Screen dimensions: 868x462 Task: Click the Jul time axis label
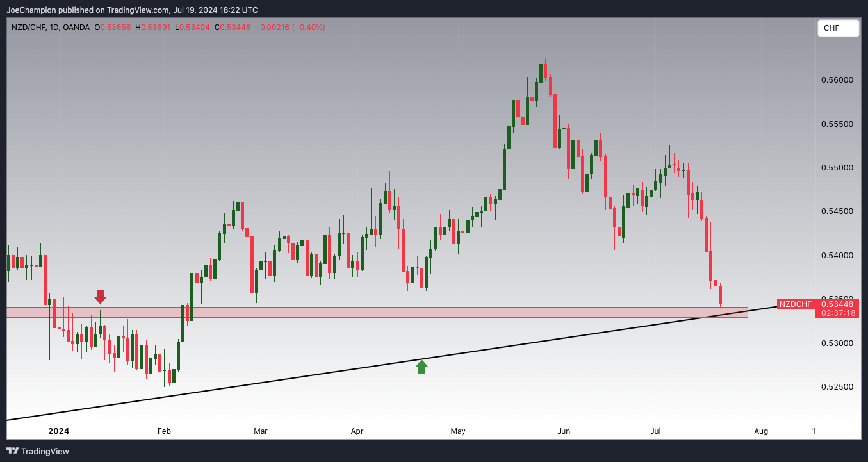pyautogui.click(x=655, y=431)
